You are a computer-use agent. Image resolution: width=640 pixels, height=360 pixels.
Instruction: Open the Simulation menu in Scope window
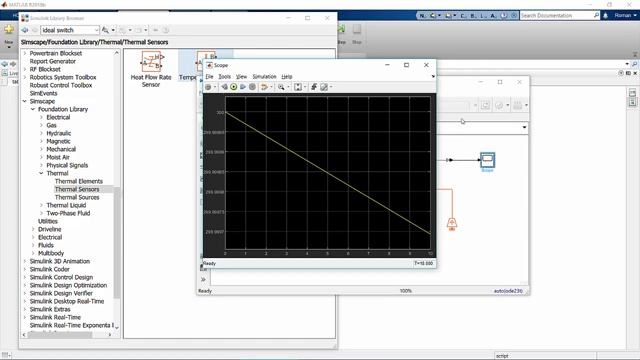[264, 77]
